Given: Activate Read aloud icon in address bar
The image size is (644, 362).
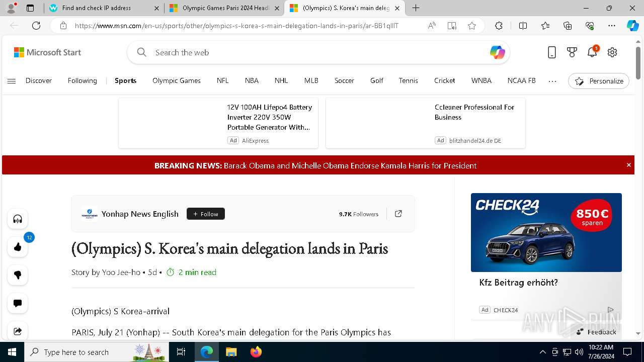Looking at the screenshot, I should click(432, 26).
